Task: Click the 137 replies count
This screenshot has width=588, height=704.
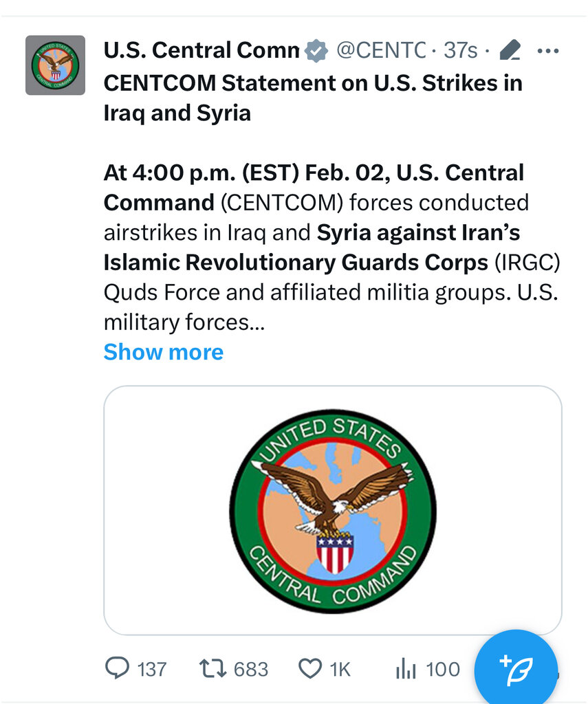Action: click(x=152, y=670)
